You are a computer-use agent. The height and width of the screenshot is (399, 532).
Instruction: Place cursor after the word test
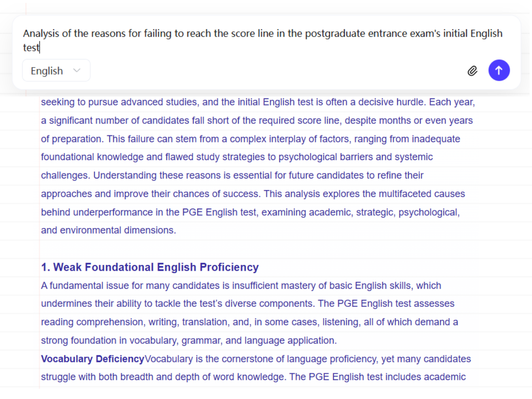pyautogui.click(x=39, y=47)
